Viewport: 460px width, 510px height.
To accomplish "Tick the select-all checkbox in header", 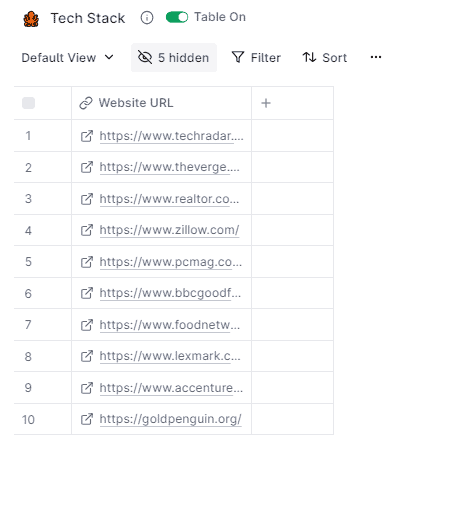I will point(28,103).
